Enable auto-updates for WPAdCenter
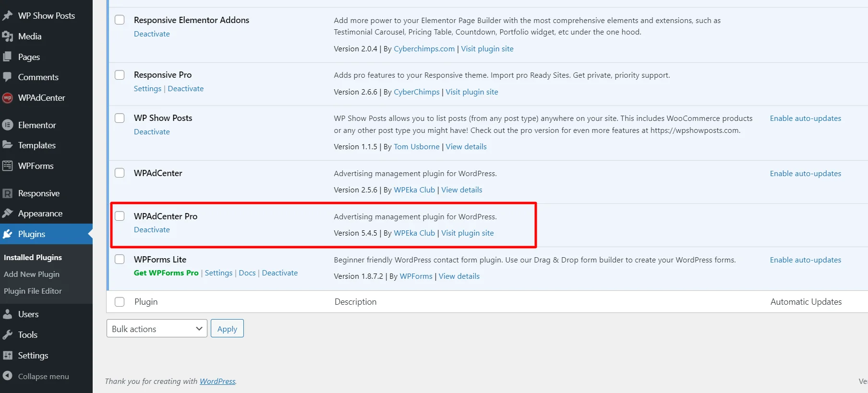The image size is (868, 393). click(806, 173)
